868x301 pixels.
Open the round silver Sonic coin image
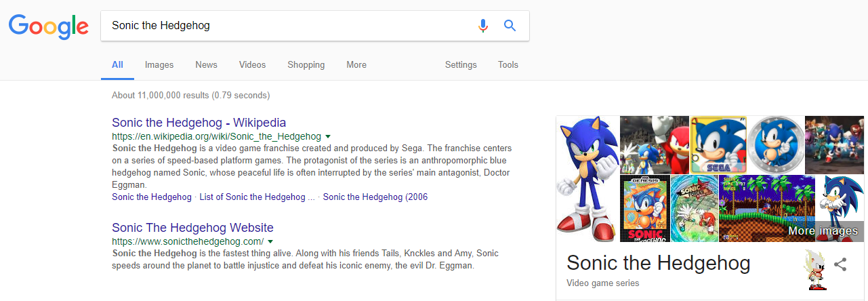pyautogui.click(x=776, y=144)
